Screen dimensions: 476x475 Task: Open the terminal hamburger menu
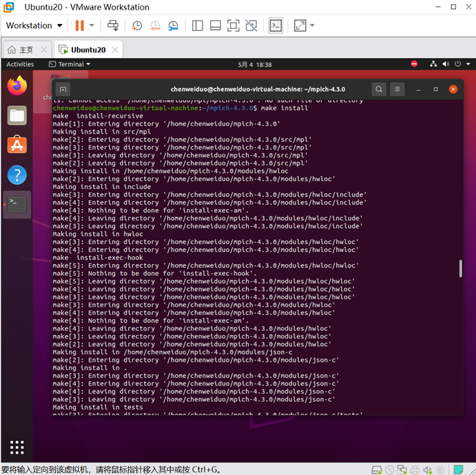(397, 90)
